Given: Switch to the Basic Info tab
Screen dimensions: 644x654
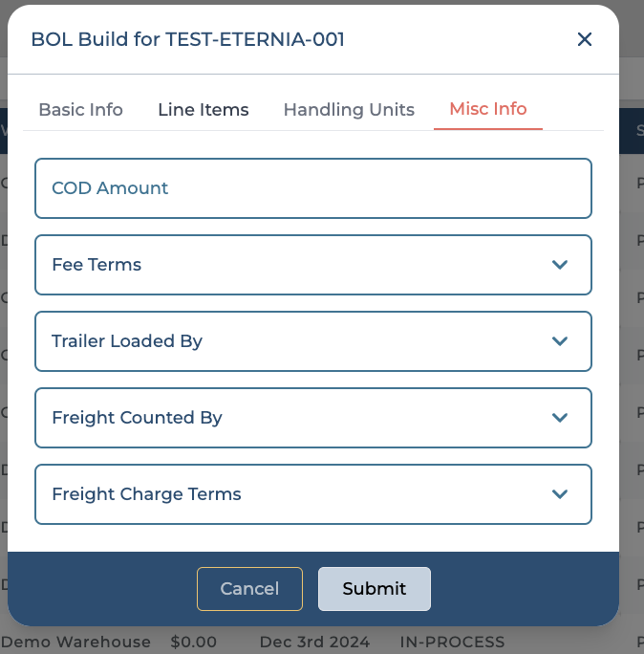Looking at the screenshot, I should pos(80,110).
